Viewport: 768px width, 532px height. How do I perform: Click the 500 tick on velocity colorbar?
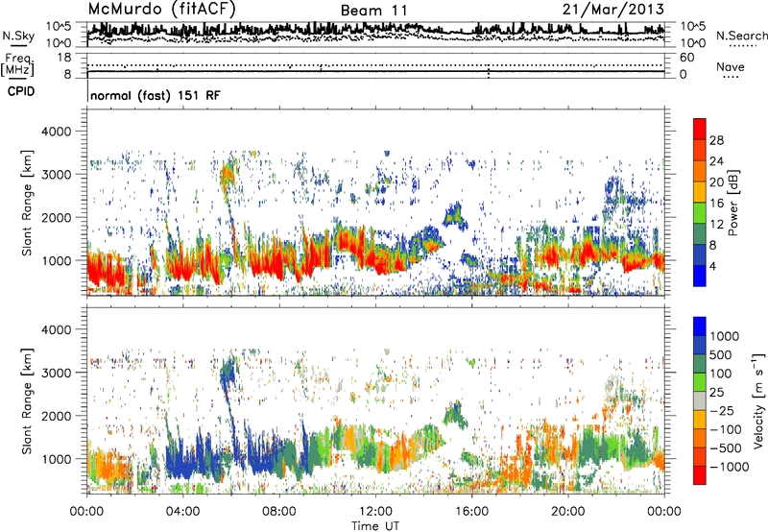coord(721,354)
